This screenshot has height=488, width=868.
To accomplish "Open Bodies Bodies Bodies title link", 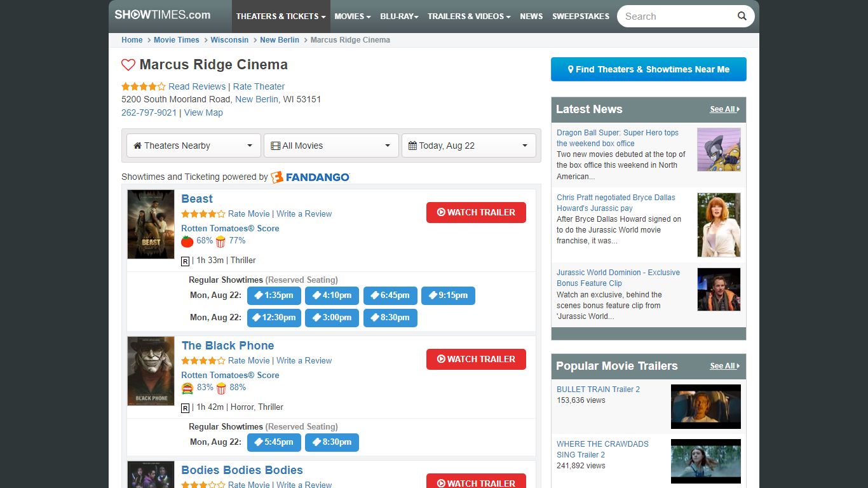I will tap(242, 470).
